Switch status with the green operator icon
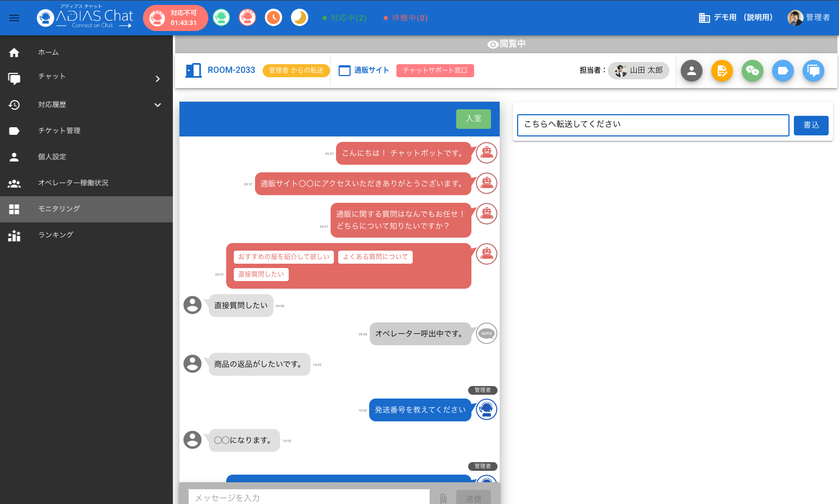Viewport: 839px width, 504px height. click(221, 18)
